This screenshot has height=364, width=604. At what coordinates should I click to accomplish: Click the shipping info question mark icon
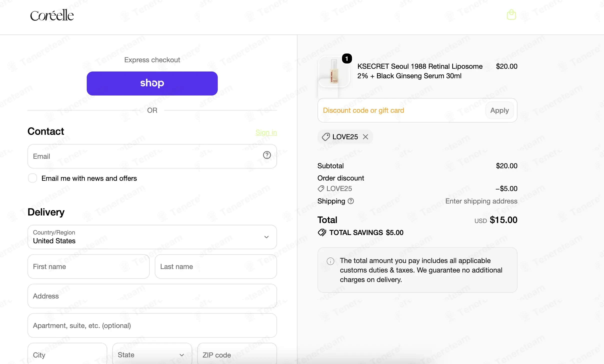pos(351,201)
